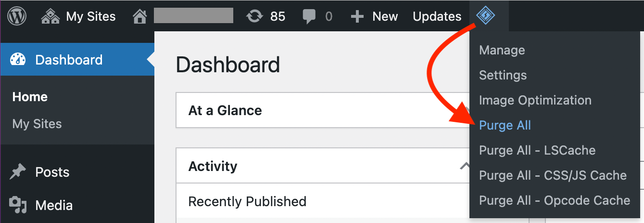
Task: Open the LiteSpeed Cache diamond icon
Action: [486, 16]
